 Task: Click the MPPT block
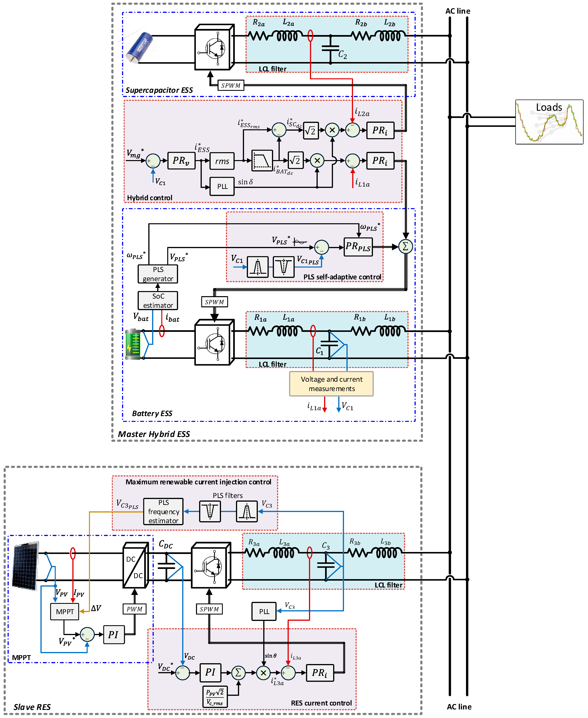point(64,612)
